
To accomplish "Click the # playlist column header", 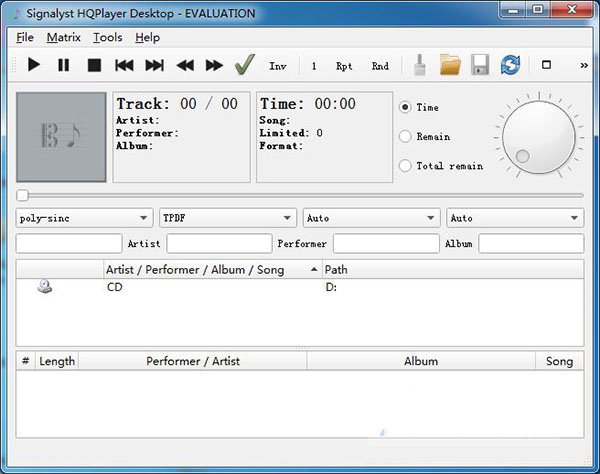I will [26, 361].
